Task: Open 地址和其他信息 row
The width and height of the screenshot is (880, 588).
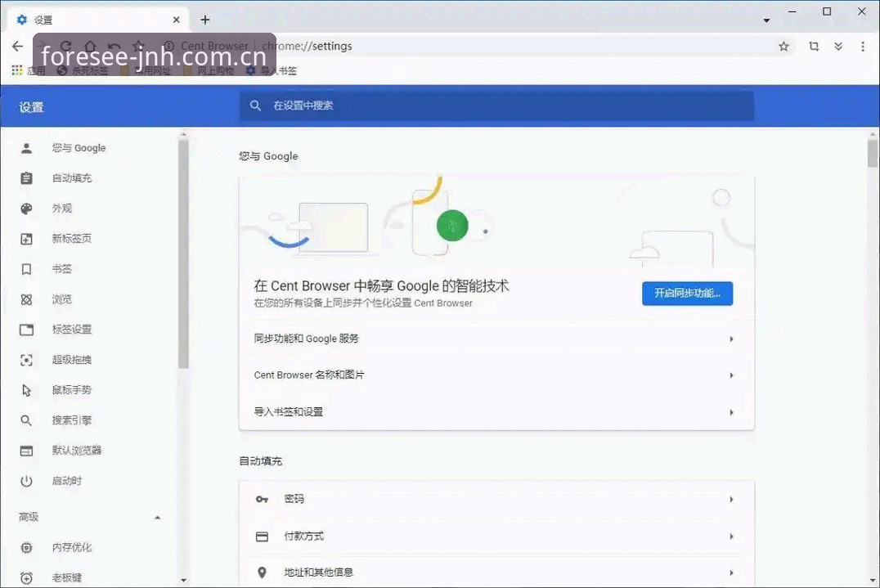Action: (496, 572)
